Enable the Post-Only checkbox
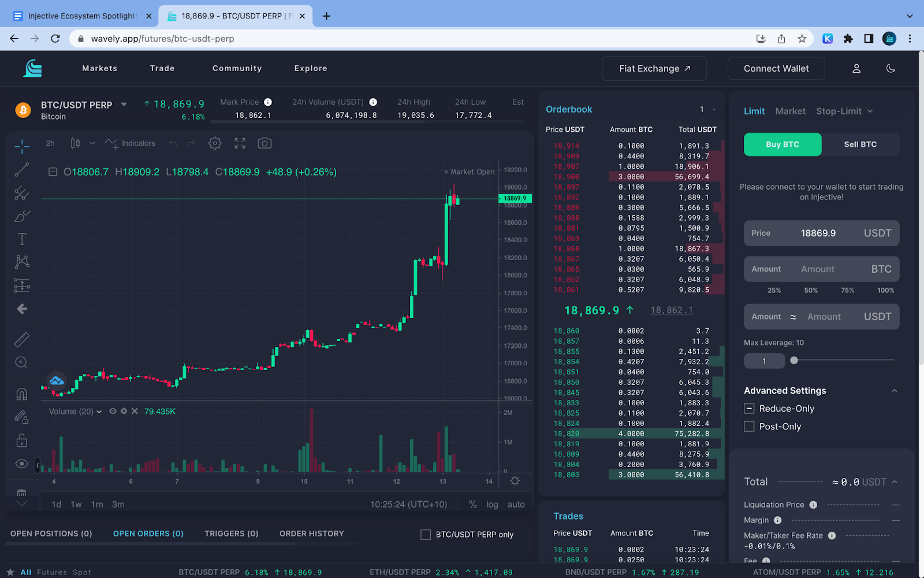 749,427
